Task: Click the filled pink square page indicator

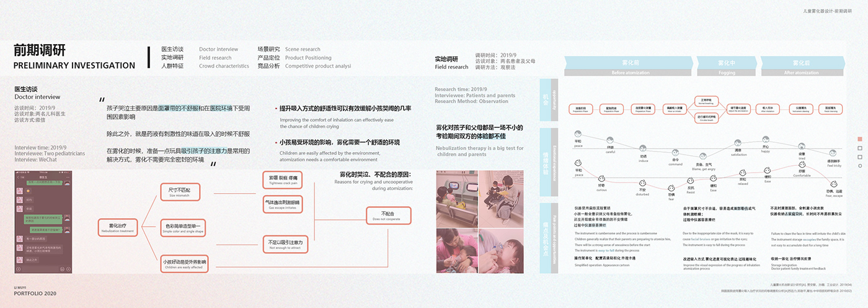Action: pos(860,139)
